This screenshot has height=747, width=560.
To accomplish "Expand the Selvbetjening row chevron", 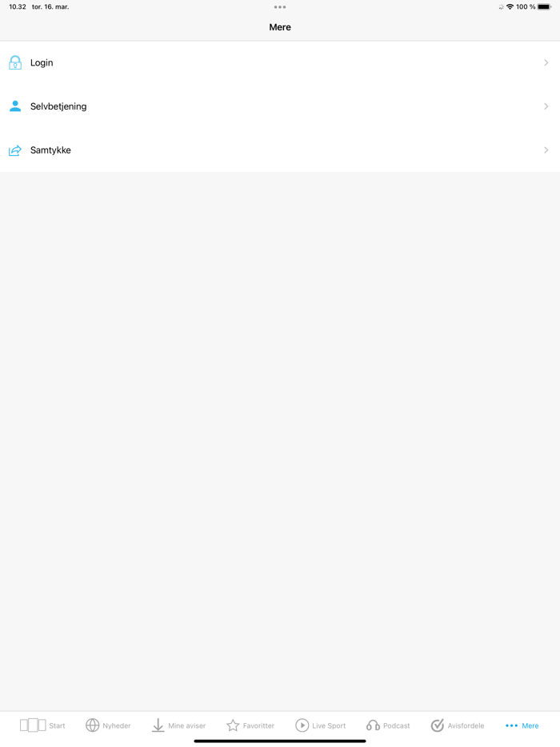I will tap(546, 106).
